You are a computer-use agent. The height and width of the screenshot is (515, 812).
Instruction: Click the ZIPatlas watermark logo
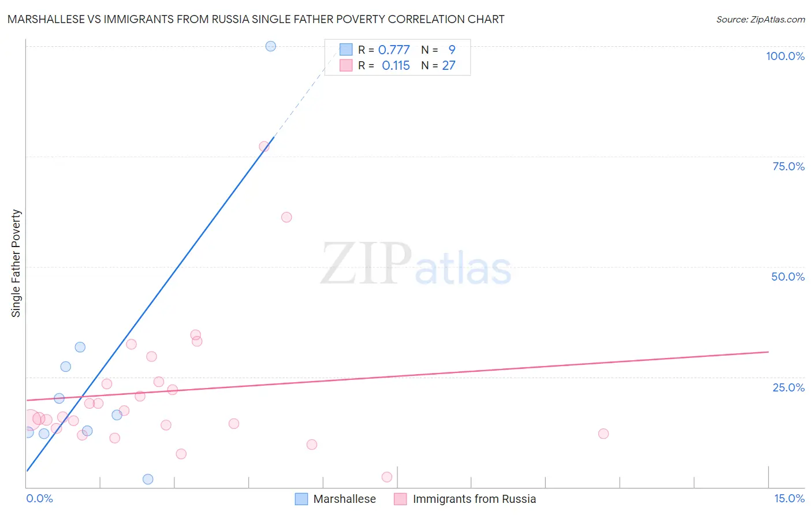click(416, 265)
